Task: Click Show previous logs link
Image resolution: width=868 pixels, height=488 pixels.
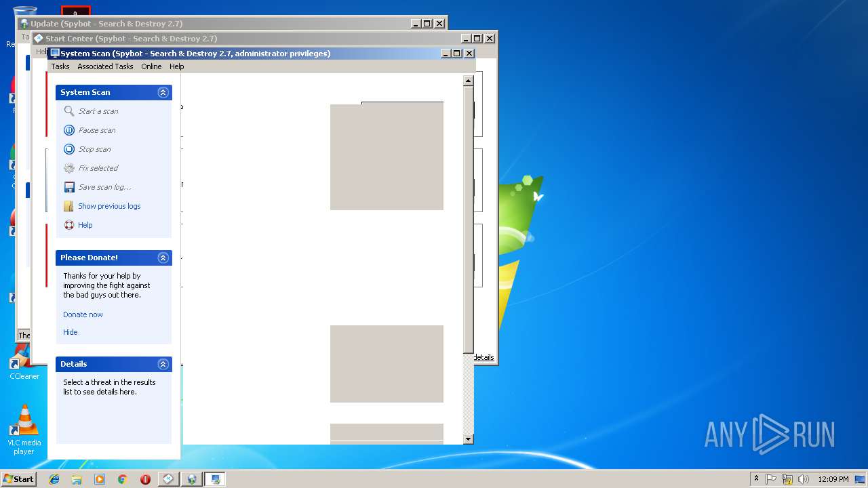Action: [109, 206]
